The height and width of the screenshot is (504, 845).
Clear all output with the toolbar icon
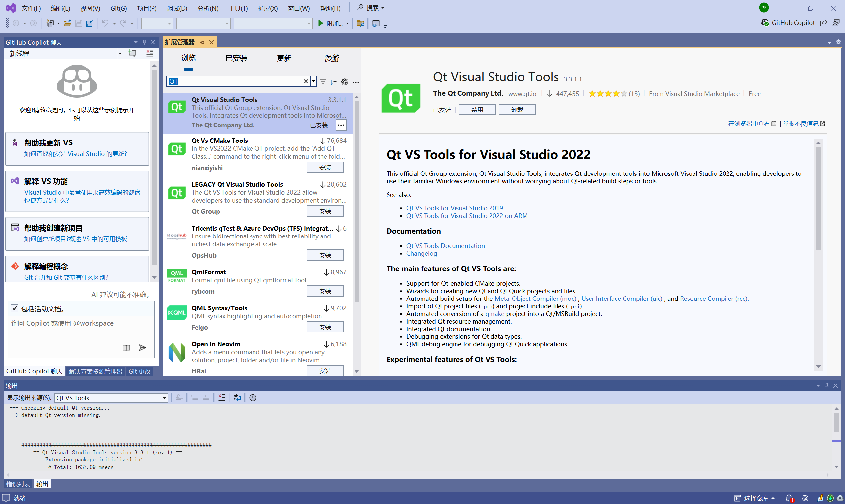(221, 398)
